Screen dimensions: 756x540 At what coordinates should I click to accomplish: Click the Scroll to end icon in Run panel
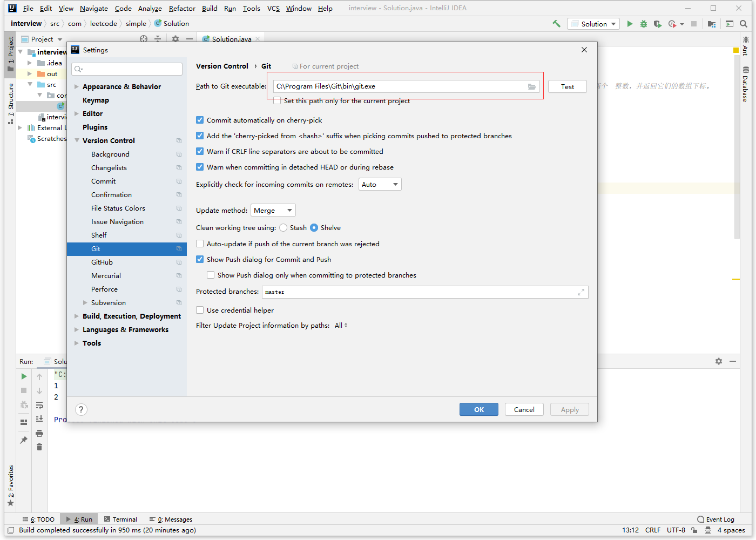[39, 418]
